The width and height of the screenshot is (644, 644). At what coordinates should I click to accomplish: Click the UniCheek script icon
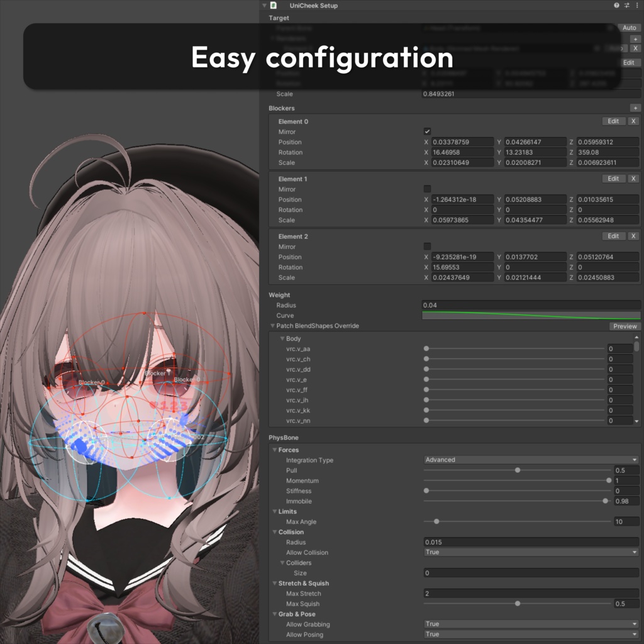click(274, 5)
